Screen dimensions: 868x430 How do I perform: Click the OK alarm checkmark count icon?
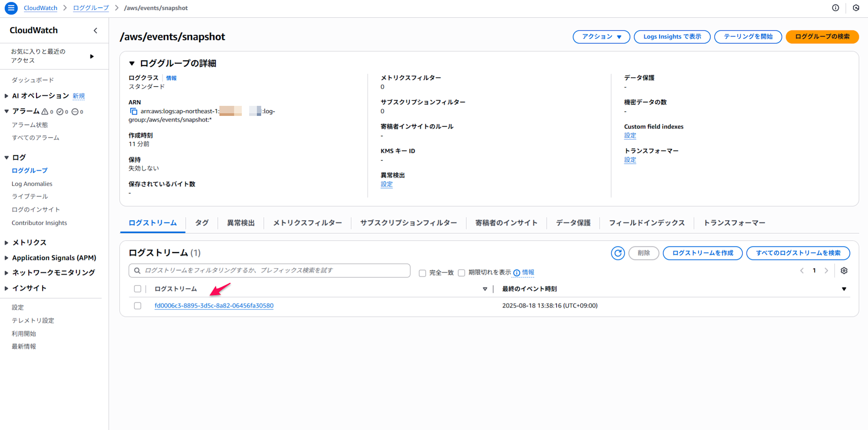coord(62,112)
